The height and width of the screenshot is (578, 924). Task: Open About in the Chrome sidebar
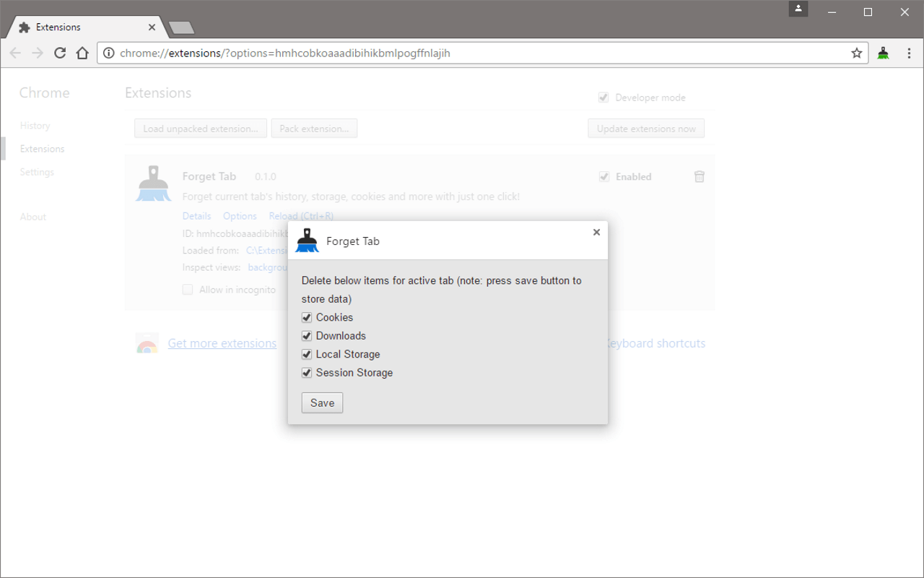coord(33,217)
